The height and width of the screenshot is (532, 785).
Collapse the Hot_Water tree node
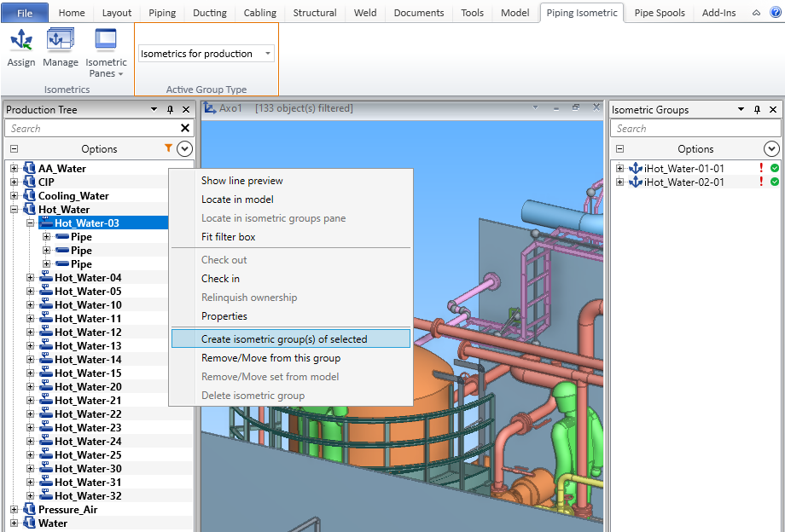pyautogui.click(x=14, y=210)
